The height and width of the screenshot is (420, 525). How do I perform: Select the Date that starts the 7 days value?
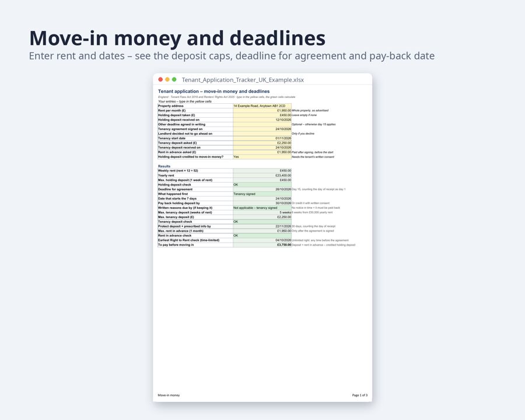[x=262, y=198]
